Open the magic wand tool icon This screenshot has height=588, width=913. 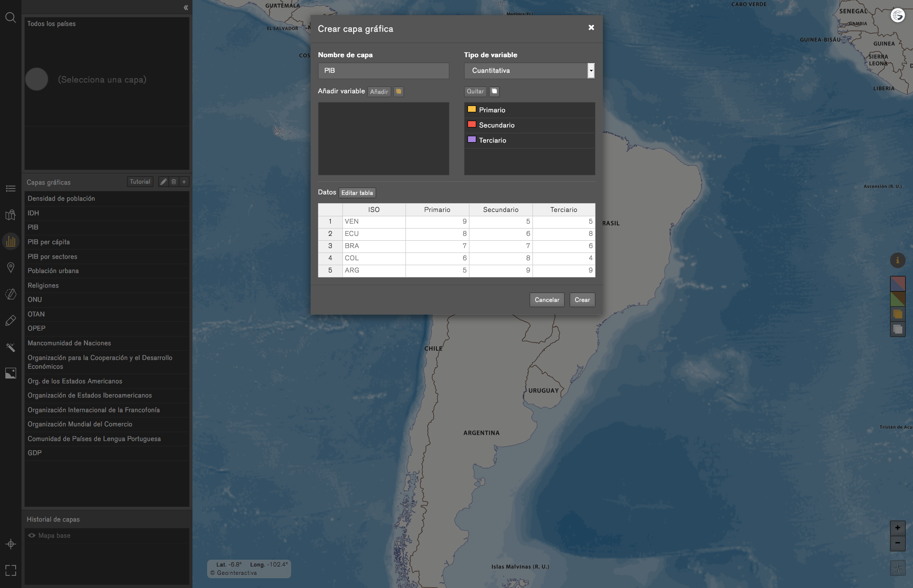pyautogui.click(x=10, y=347)
